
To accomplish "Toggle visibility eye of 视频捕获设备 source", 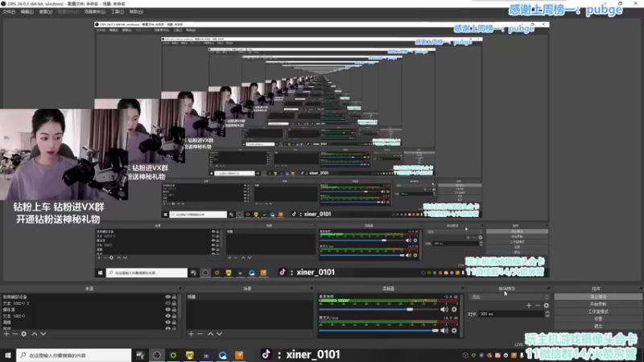I will click(x=167, y=297).
